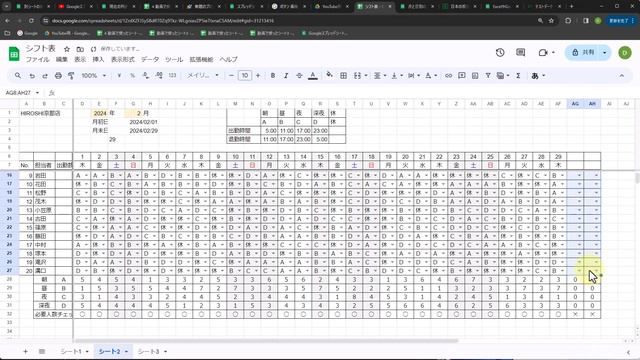Click the move-to-folder icon beside title
The height and width of the screenshot is (360, 640).
coord(80,49)
